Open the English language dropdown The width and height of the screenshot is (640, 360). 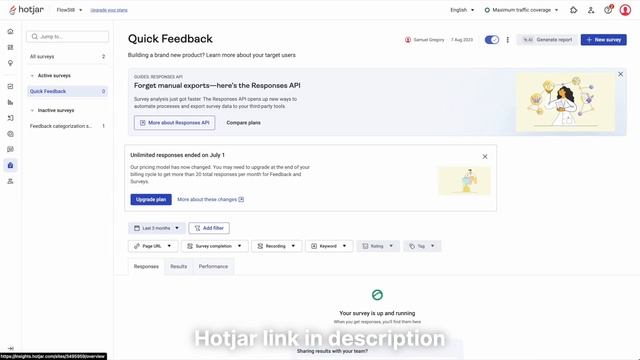(x=462, y=10)
